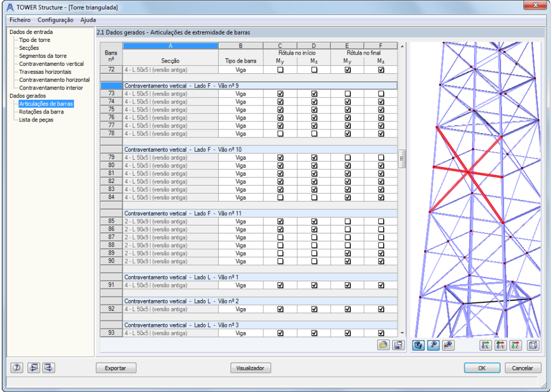Uncheck start My hinge for bar 93
Screen dimensions: 552x392
[x=280, y=333]
